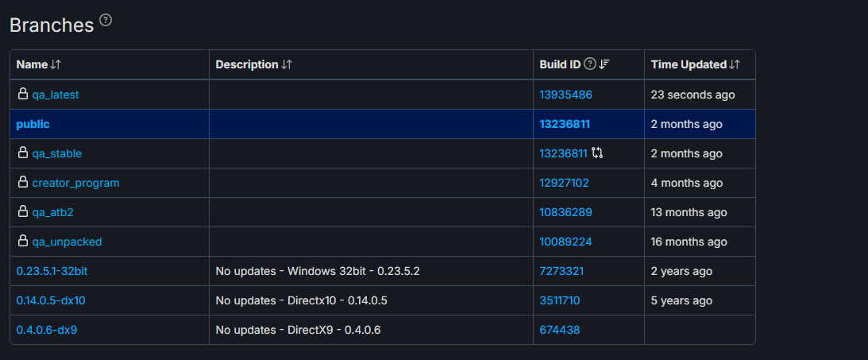Open the 0.23.5.1-32bit branch
This screenshot has width=868, height=360.
[x=52, y=271]
